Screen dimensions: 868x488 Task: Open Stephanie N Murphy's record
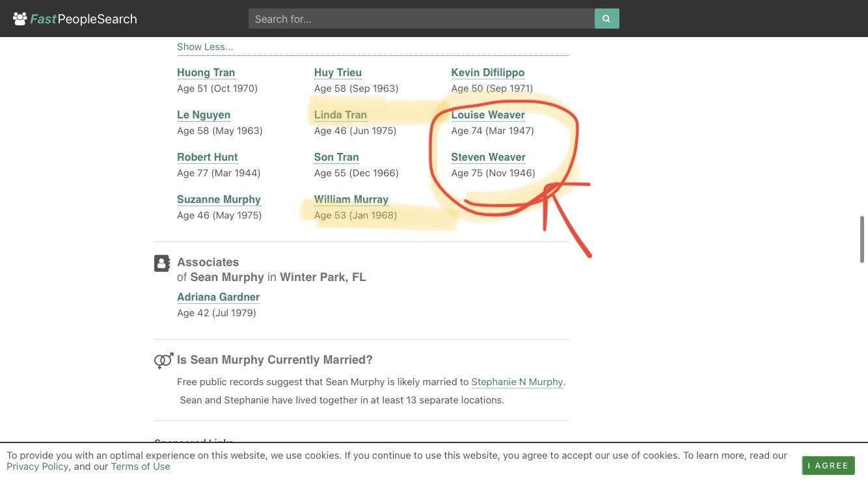pos(517,382)
